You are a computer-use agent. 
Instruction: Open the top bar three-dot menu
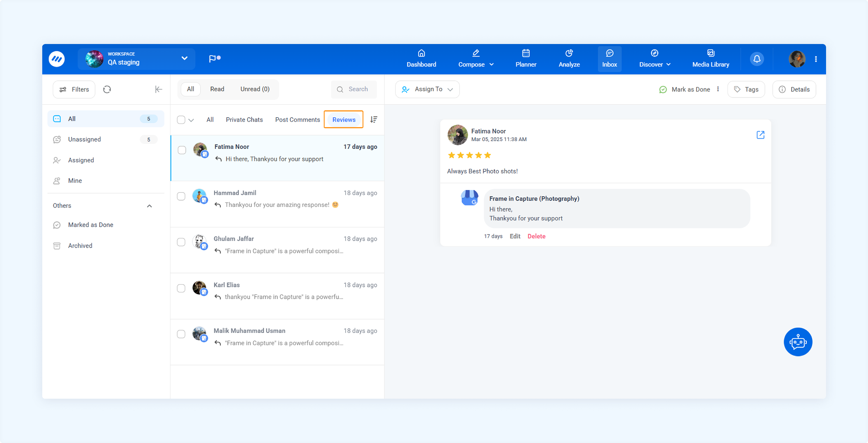816,59
